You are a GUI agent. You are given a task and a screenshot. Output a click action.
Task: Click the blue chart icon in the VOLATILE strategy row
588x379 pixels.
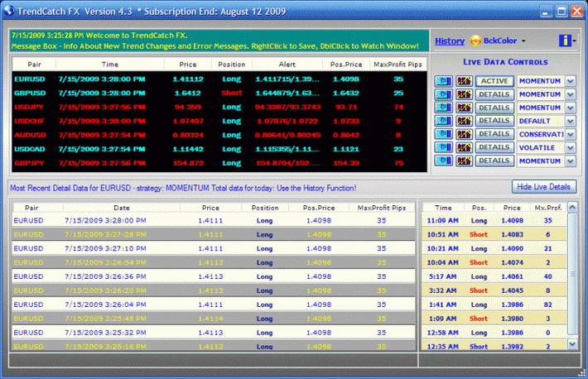pyautogui.click(x=443, y=147)
